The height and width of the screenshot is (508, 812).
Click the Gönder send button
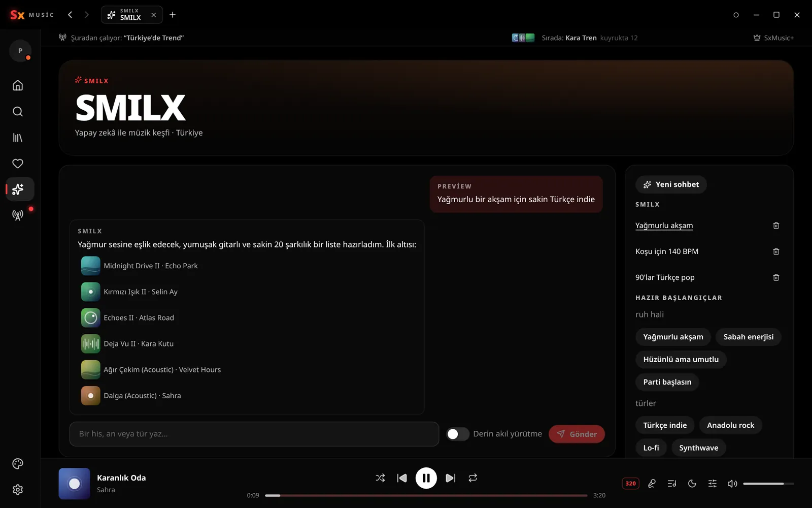coord(577,434)
